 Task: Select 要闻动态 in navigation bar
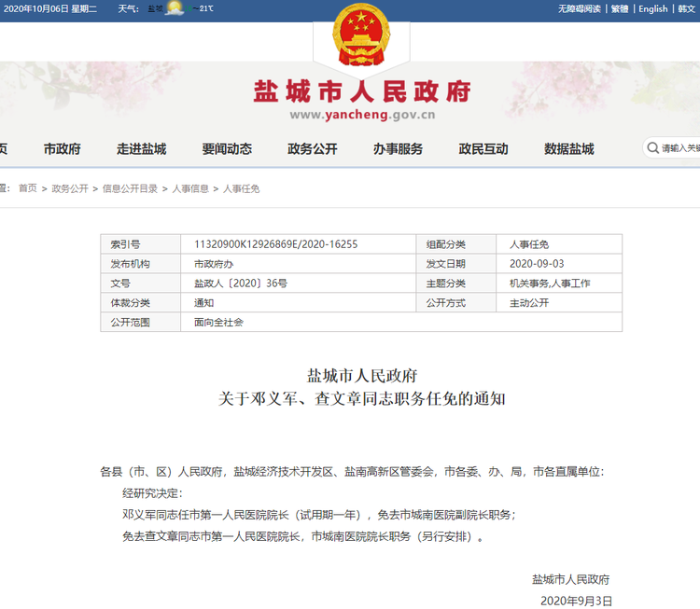pos(227,148)
